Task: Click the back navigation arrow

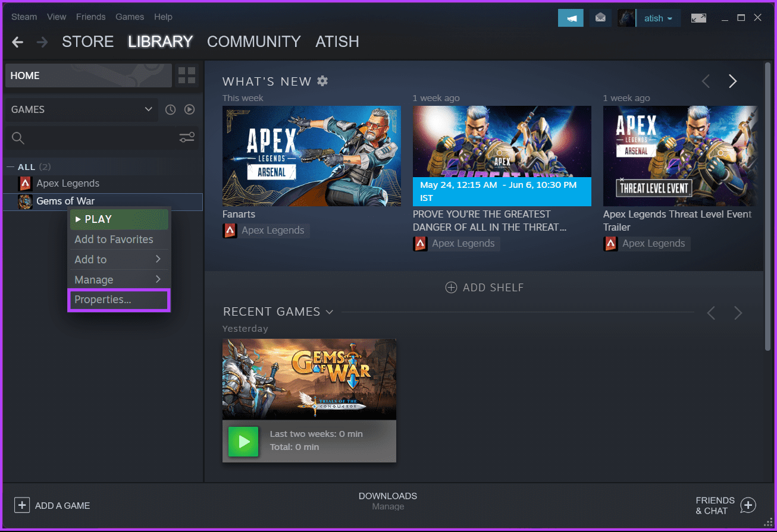Action: point(18,42)
